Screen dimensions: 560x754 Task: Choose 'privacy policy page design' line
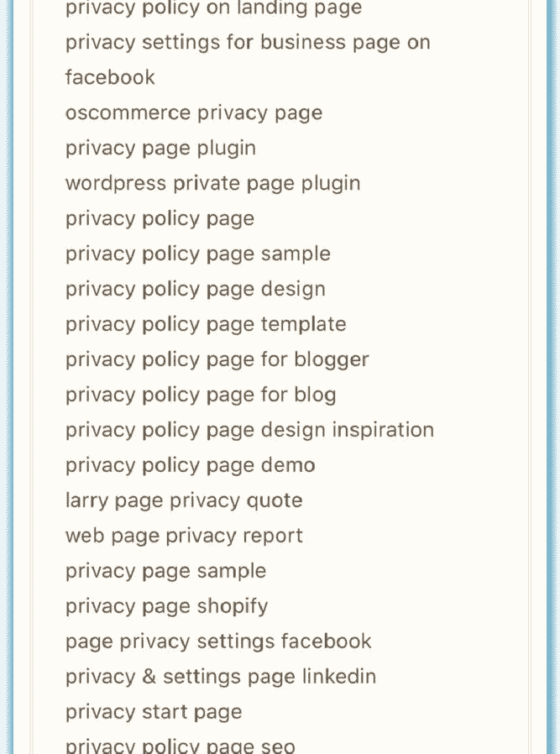pos(196,290)
